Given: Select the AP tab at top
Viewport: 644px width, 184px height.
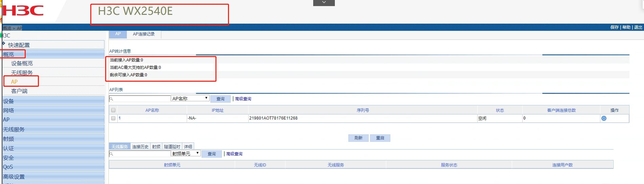Looking at the screenshot, I should click(x=118, y=34).
